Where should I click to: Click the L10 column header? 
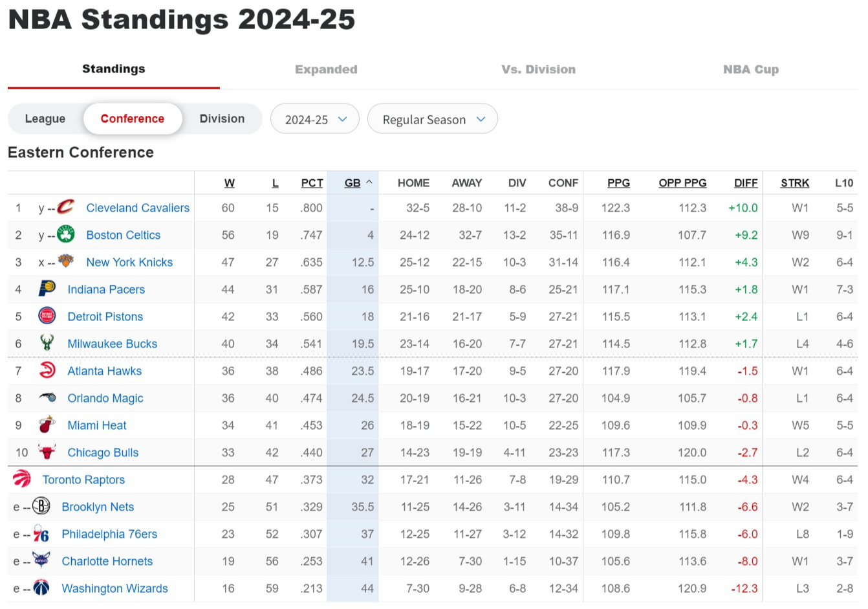(x=844, y=183)
